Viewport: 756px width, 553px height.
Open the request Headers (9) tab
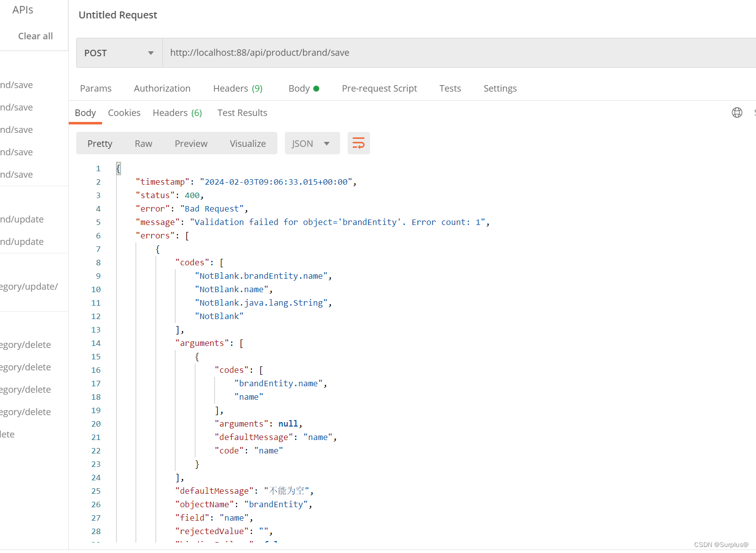point(238,88)
